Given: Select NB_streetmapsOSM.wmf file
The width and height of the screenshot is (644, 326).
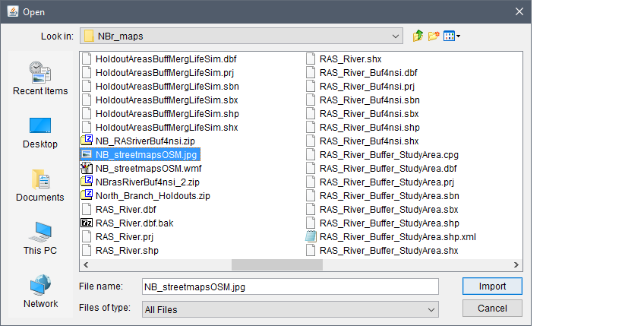Looking at the screenshot, I should tap(141, 168).
